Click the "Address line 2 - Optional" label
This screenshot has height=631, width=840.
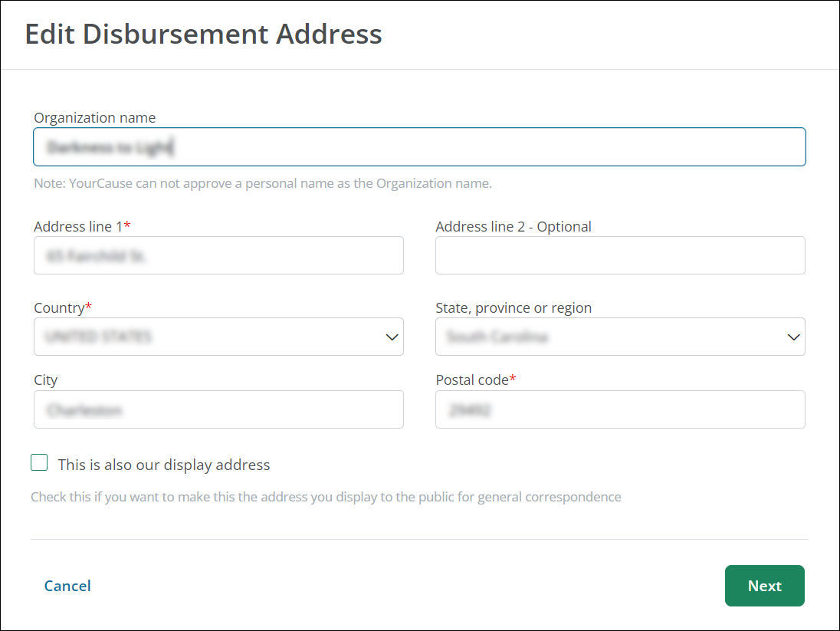click(514, 226)
